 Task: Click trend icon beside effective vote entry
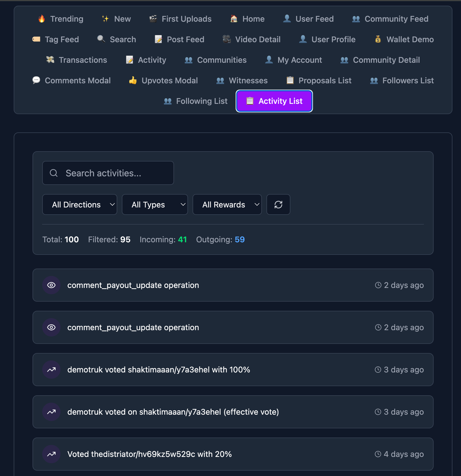pos(52,412)
